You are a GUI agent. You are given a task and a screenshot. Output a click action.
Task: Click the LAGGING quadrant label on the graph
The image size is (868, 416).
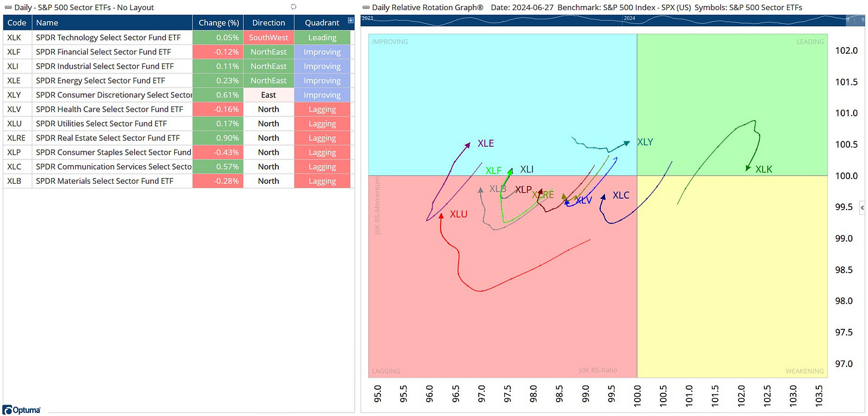tap(386, 371)
